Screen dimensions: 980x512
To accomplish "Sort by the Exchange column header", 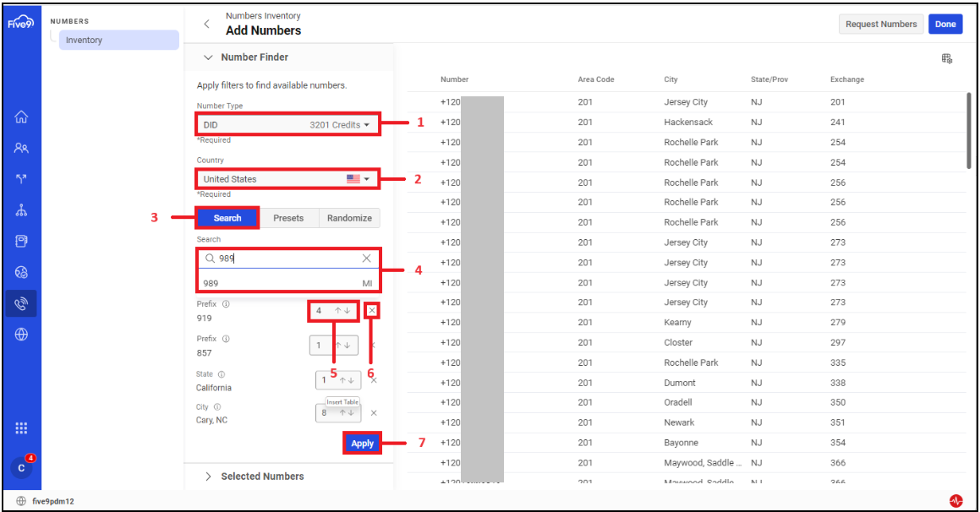I will point(847,79).
